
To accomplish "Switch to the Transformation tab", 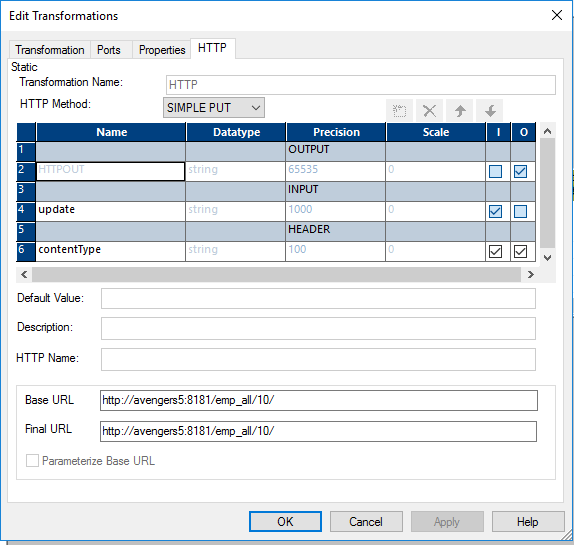I will tap(49, 50).
